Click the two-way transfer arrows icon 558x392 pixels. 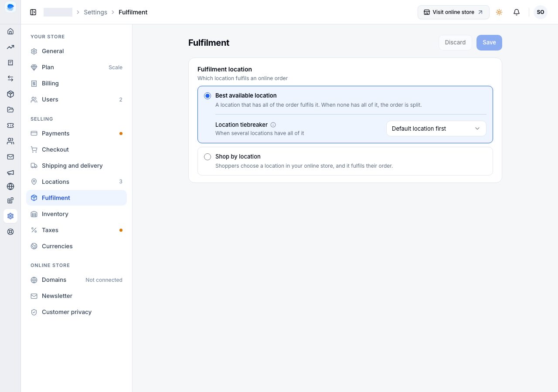coord(10,78)
